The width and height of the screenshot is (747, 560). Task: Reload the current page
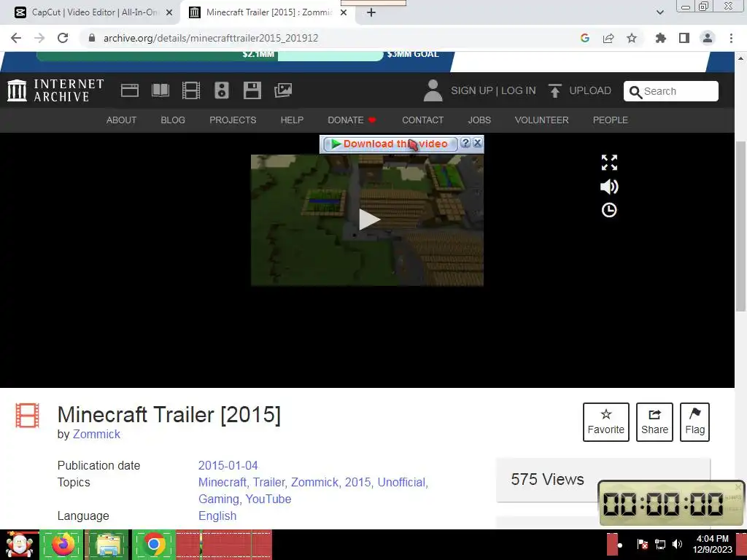63,38
